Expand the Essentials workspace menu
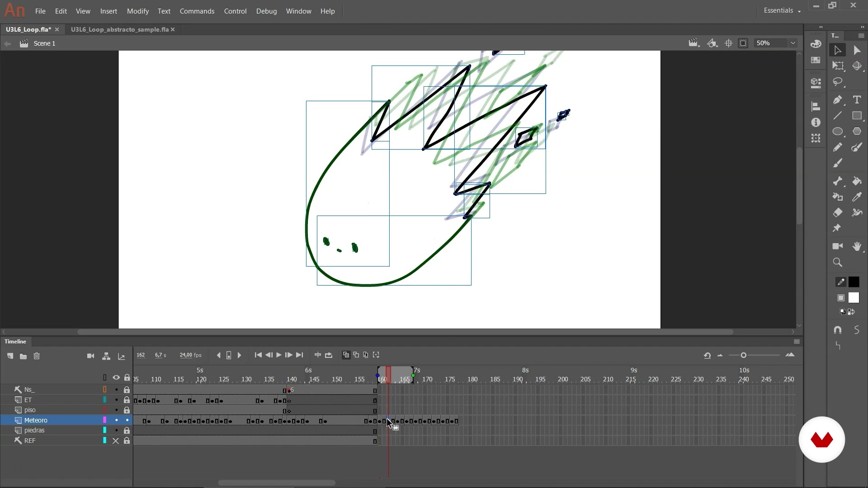Screen dimensions: 868x488 tap(782, 10)
